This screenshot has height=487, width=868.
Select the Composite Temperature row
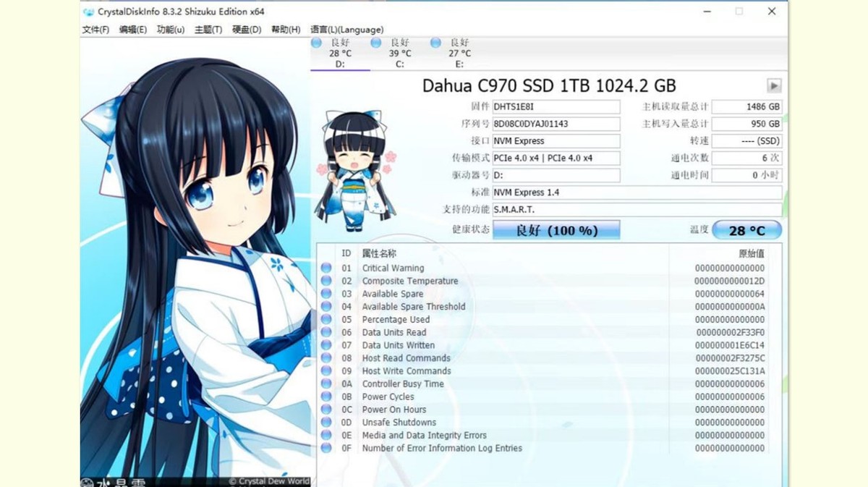pyautogui.click(x=409, y=281)
